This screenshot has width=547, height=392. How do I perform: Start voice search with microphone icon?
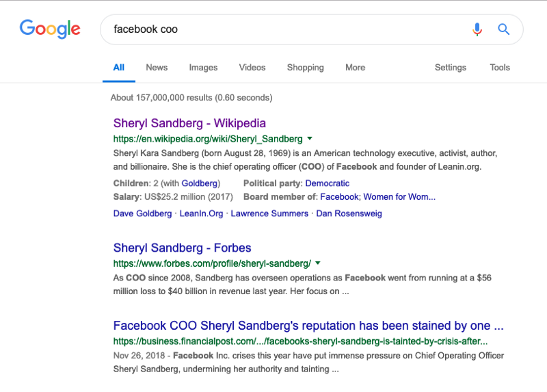tap(477, 29)
